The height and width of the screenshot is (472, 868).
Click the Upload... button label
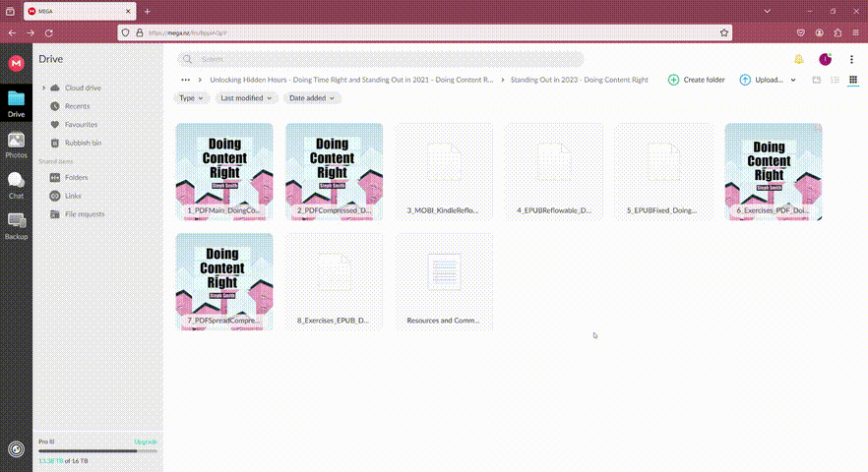click(769, 80)
